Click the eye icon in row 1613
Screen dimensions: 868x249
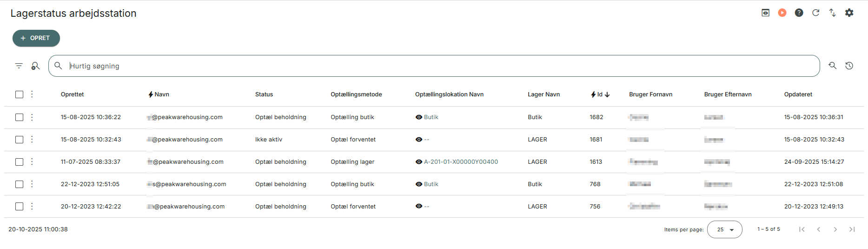click(419, 162)
